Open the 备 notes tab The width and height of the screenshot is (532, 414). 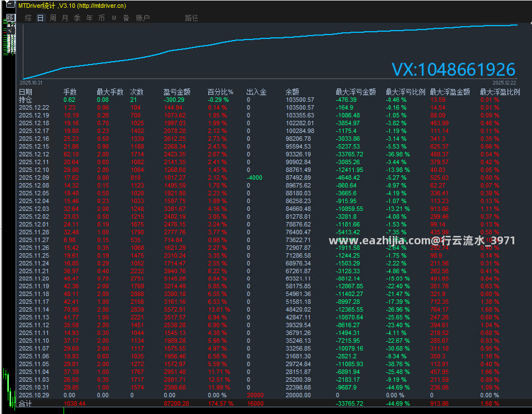click(126, 18)
